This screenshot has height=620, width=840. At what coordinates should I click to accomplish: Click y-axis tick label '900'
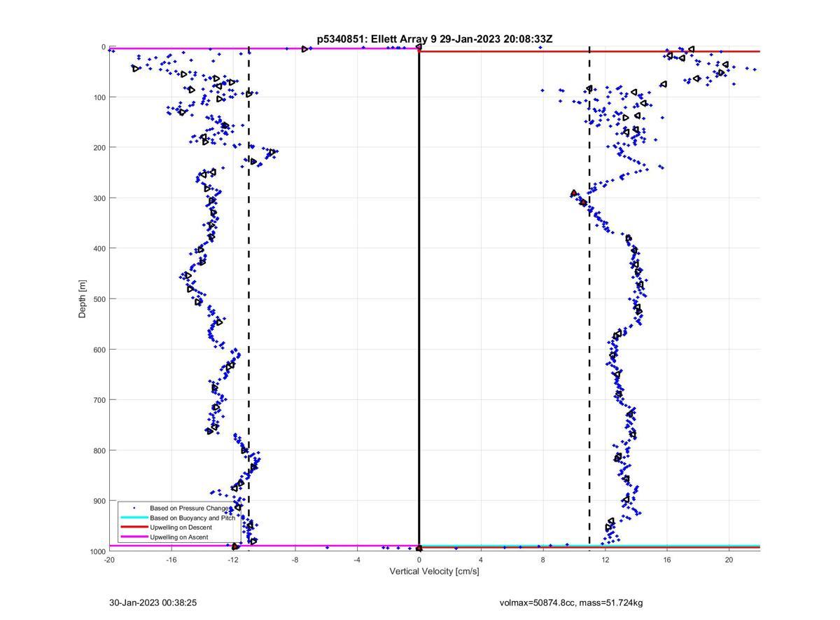pyautogui.click(x=99, y=501)
